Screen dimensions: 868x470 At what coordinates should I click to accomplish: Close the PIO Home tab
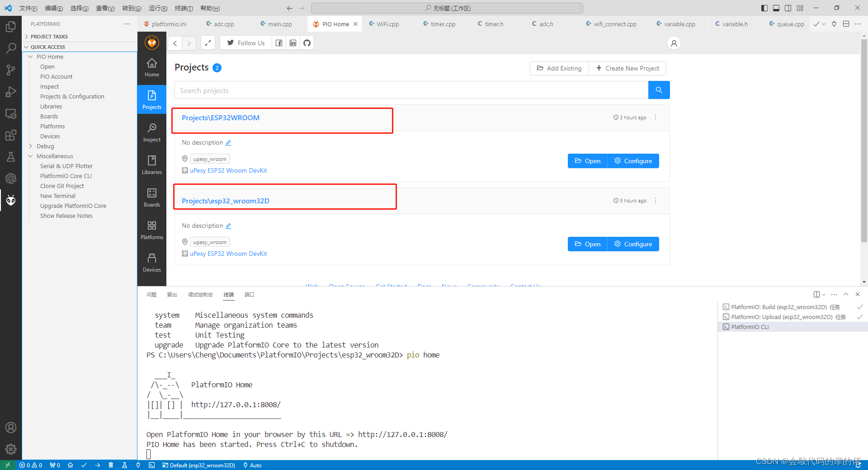point(356,24)
